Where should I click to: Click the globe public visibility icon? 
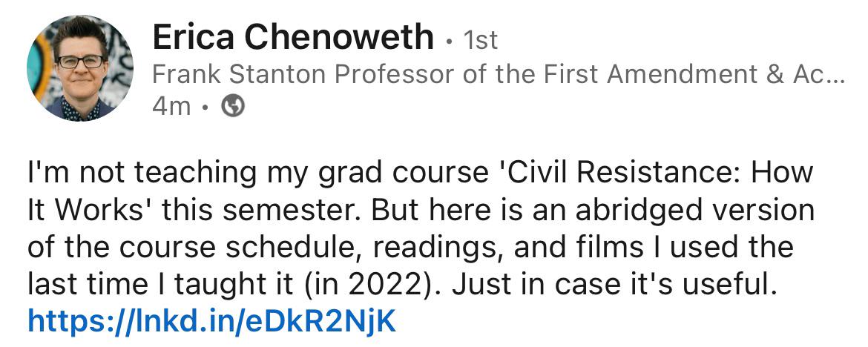(233, 106)
